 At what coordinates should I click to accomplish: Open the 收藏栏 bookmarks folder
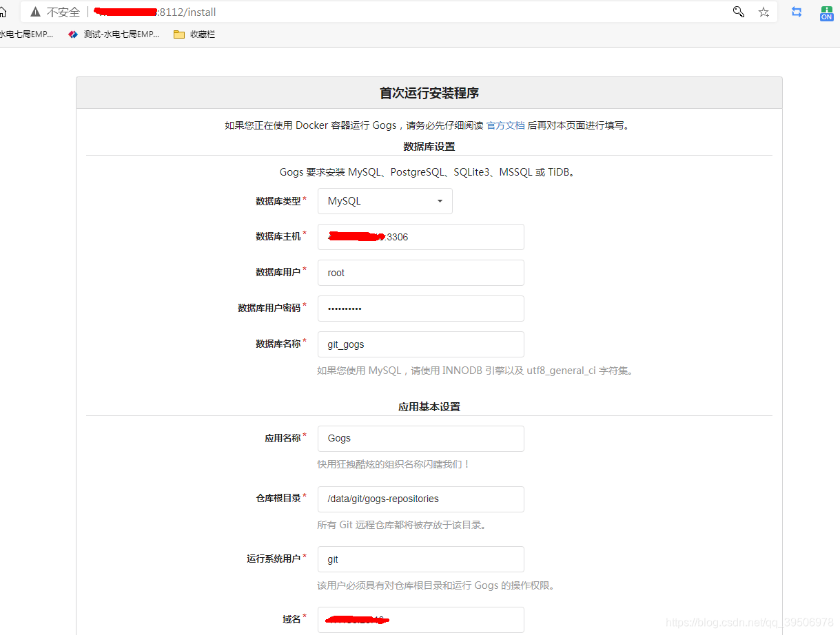tap(194, 34)
